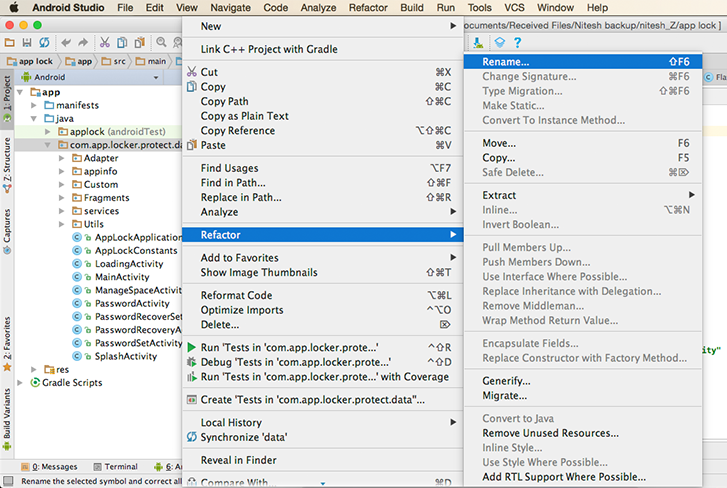
Task: Click the Copy toolbar icon
Action: 122,43
